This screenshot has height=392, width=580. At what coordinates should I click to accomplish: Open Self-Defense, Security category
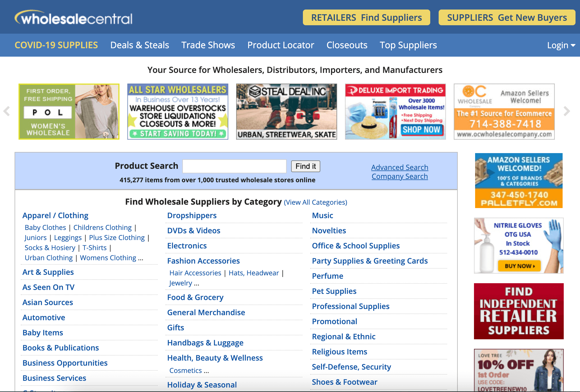(x=351, y=367)
